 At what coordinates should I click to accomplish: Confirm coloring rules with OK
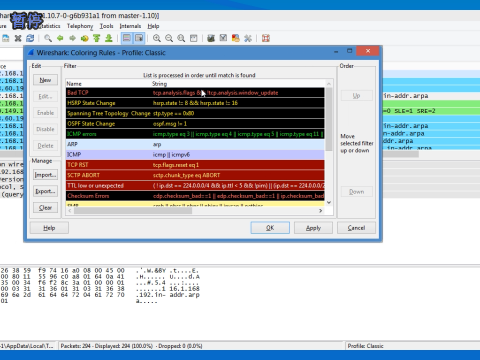pos(270,228)
